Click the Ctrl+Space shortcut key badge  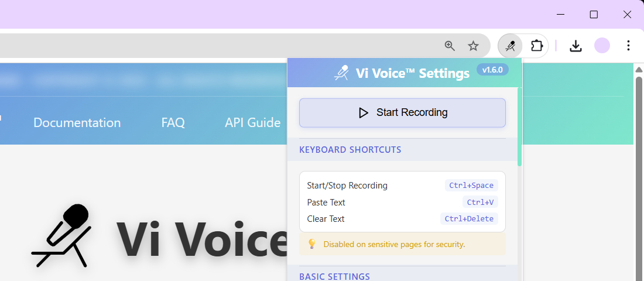[471, 186]
